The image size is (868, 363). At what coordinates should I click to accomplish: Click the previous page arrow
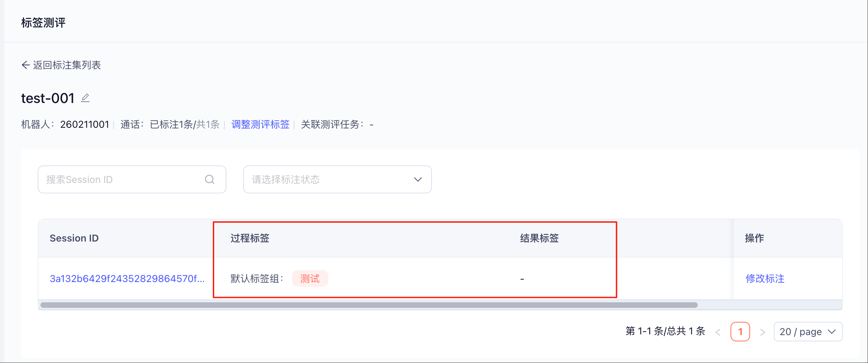click(x=718, y=332)
